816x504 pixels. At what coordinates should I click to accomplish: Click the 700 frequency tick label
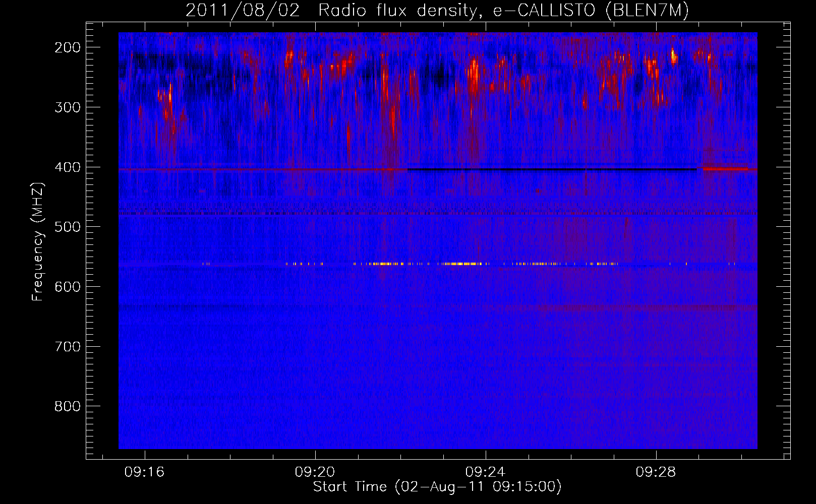point(68,347)
